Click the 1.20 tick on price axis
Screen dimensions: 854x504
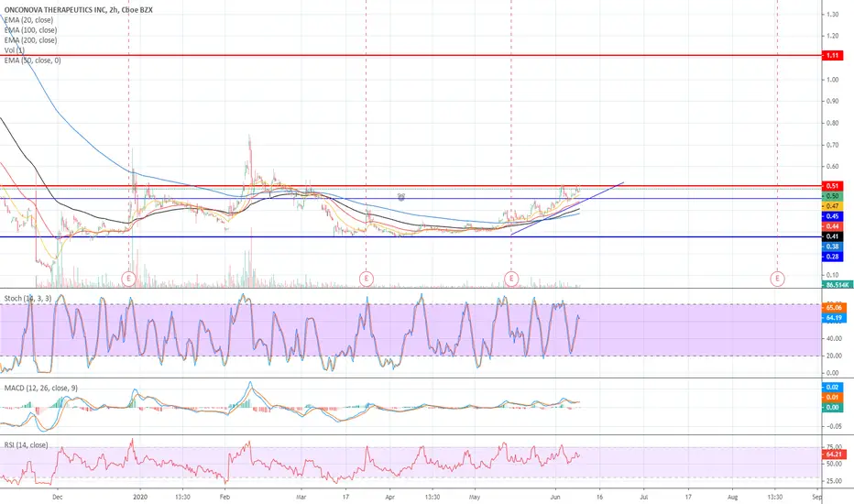pyautogui.click(x=832, y=36)
